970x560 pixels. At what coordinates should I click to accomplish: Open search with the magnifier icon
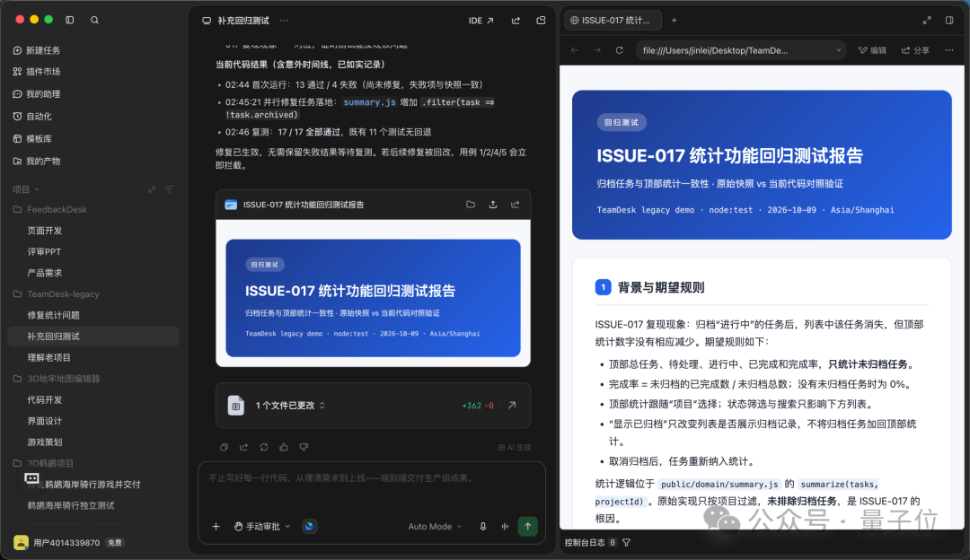94,20
